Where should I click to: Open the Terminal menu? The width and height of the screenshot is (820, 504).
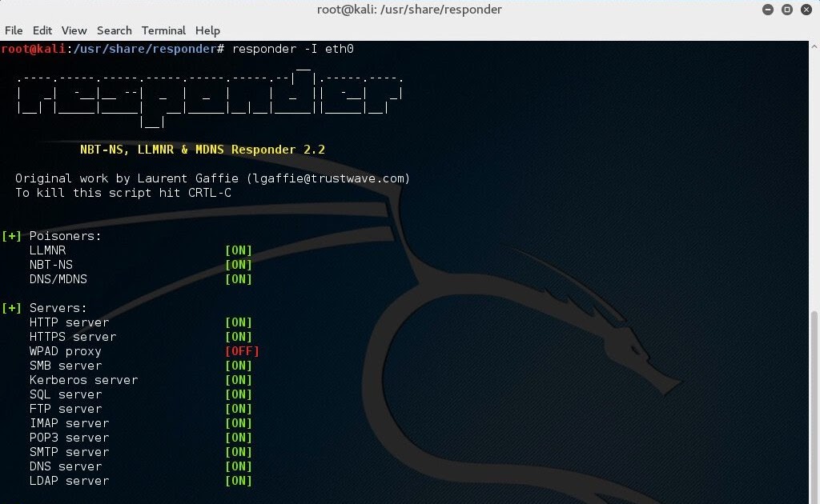tap(163, 30)
